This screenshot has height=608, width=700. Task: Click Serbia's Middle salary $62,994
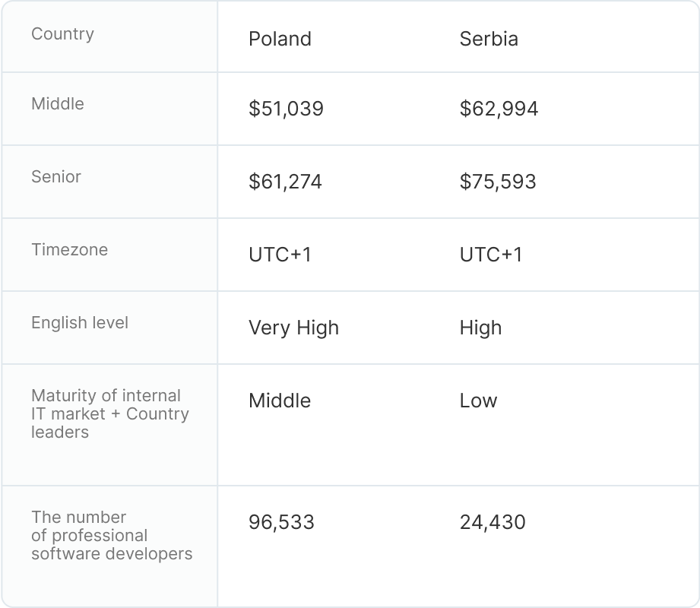(499, 109)
